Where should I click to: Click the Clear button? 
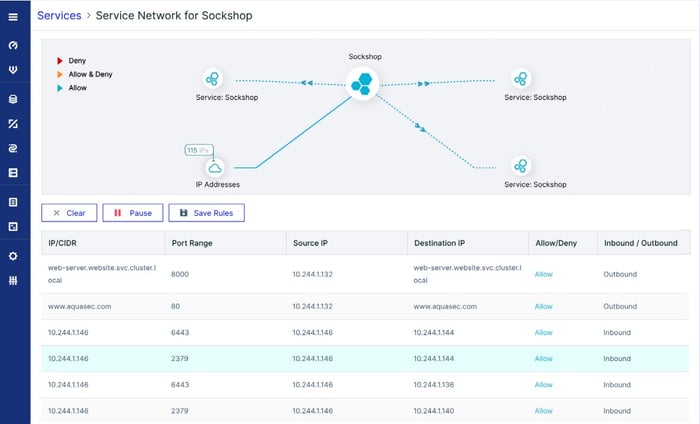(69, 213)
